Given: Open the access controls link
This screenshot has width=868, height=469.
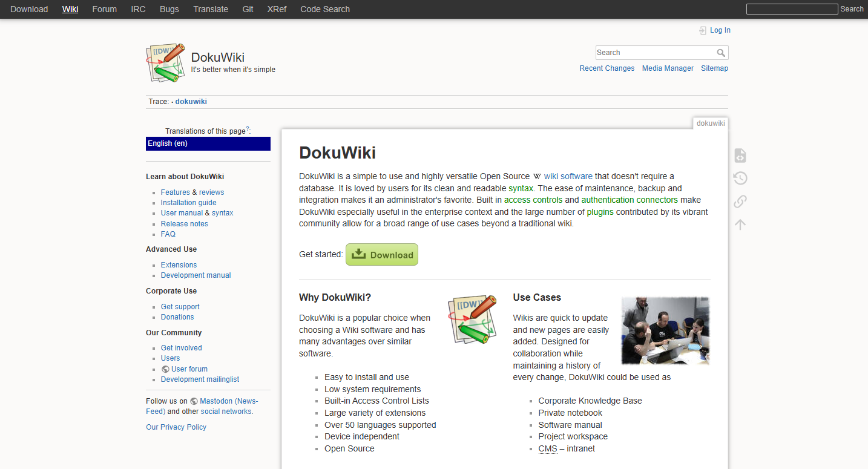Looking at the screenshot, I should click(x=533, y=200).
